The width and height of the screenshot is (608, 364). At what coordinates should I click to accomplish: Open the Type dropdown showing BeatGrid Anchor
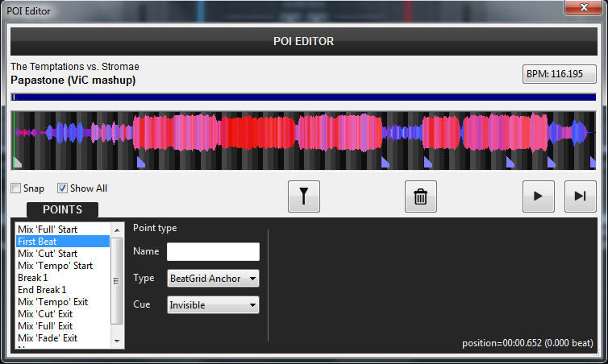213,279
